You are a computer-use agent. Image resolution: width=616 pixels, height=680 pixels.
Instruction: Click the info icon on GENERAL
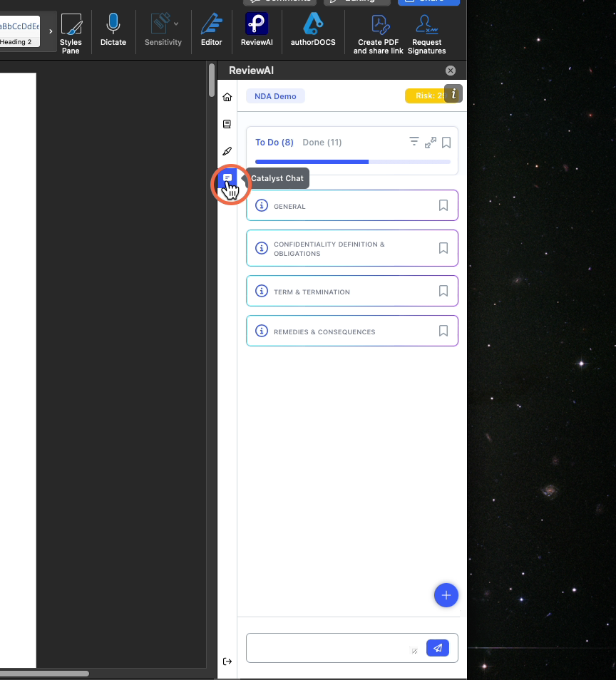click(261, 205)
